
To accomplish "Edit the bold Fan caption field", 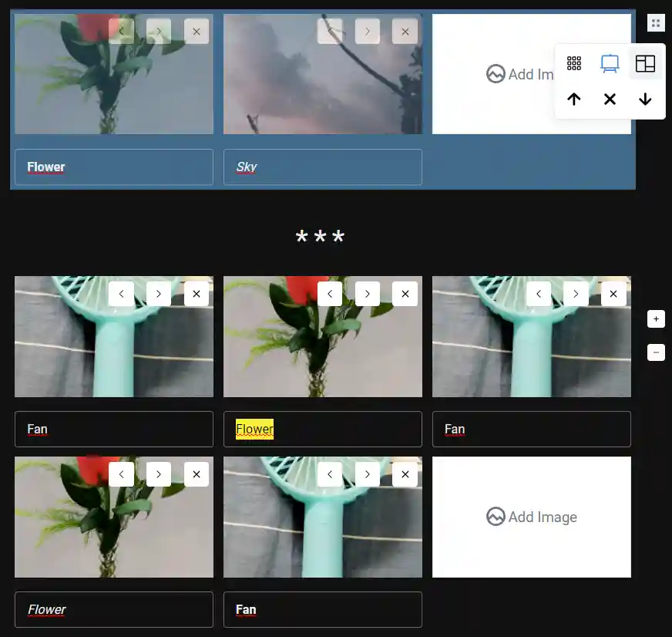I will click(322, 610).
